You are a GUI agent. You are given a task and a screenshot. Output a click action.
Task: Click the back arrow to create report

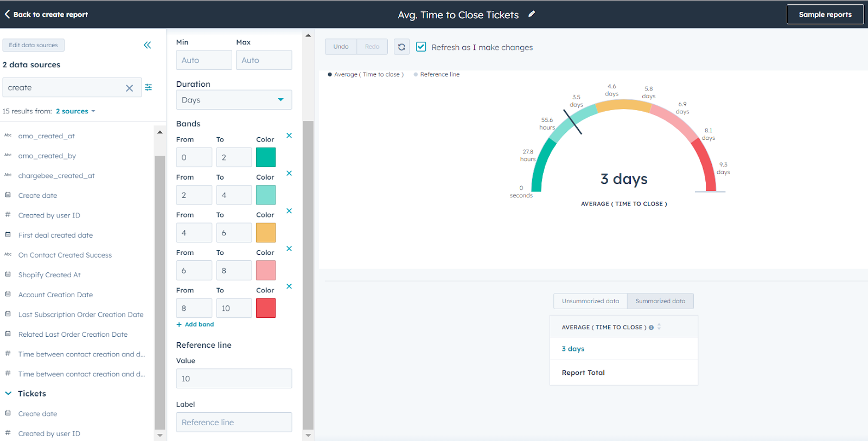tap(7, 14)
